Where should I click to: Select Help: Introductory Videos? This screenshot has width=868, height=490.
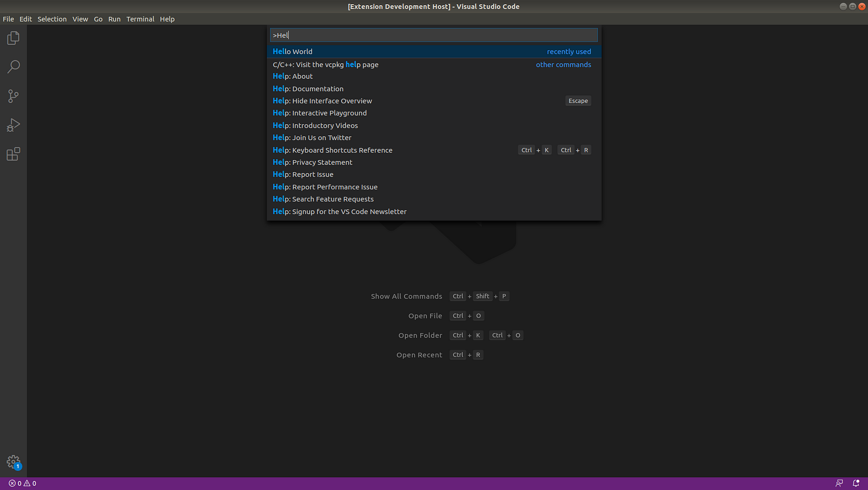(x=434, y=125)
